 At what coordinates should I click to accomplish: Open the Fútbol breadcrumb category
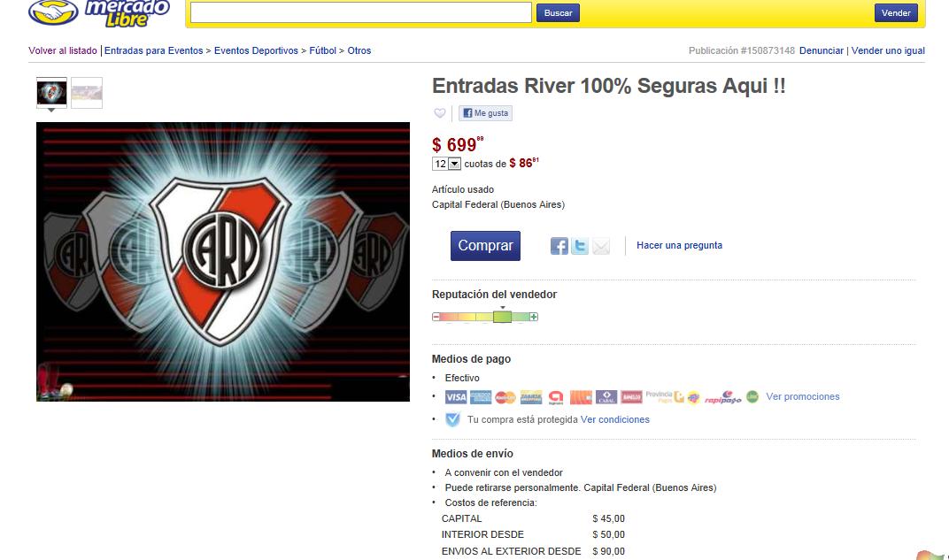tap(322, 50)
